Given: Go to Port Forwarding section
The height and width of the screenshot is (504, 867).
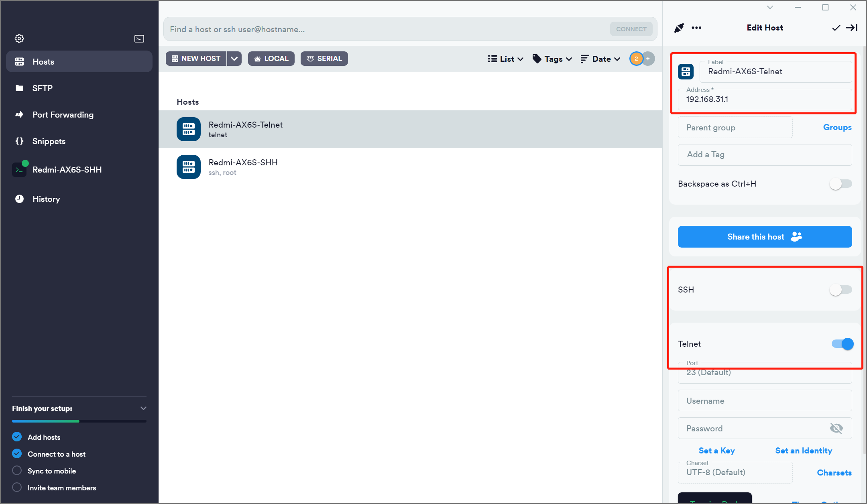Looking at the screenshot, I should click(63, 115).
